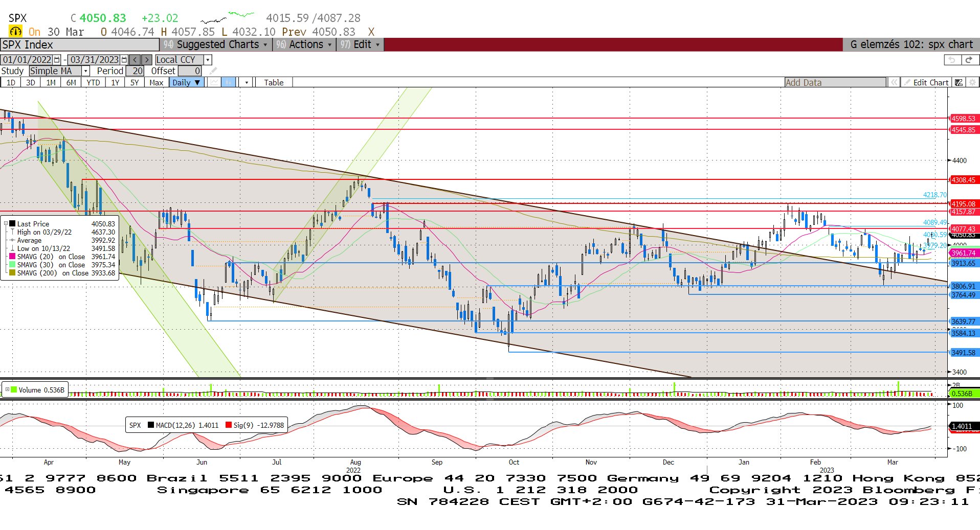Click the 1.4011 MACD axis label
This screenshot has height=530, width=980.
964,426
